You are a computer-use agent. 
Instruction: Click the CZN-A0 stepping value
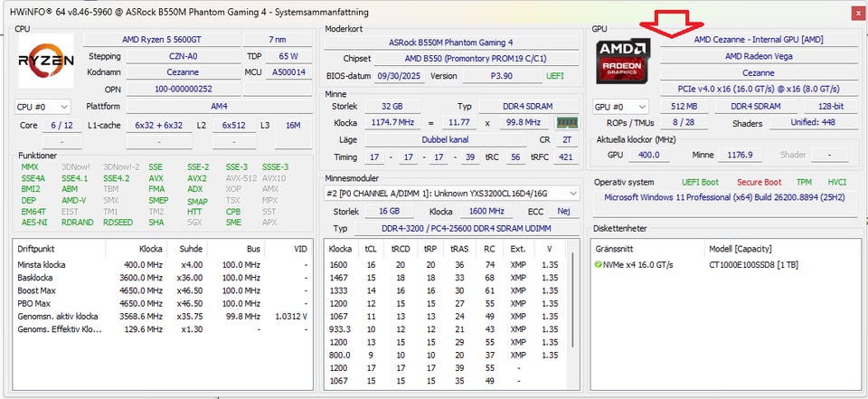point(183,56)
